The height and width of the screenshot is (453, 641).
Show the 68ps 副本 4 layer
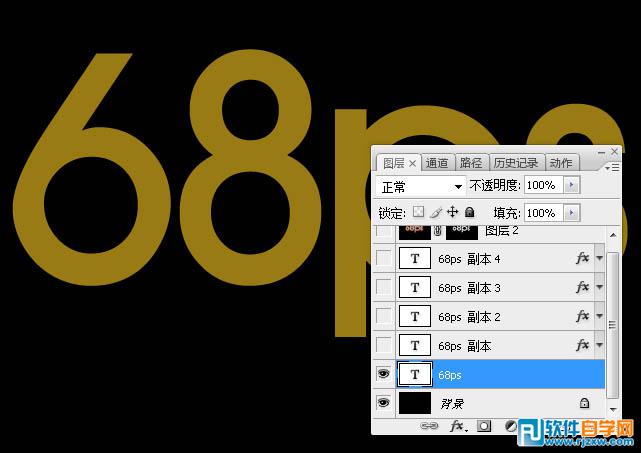(383, 258)
